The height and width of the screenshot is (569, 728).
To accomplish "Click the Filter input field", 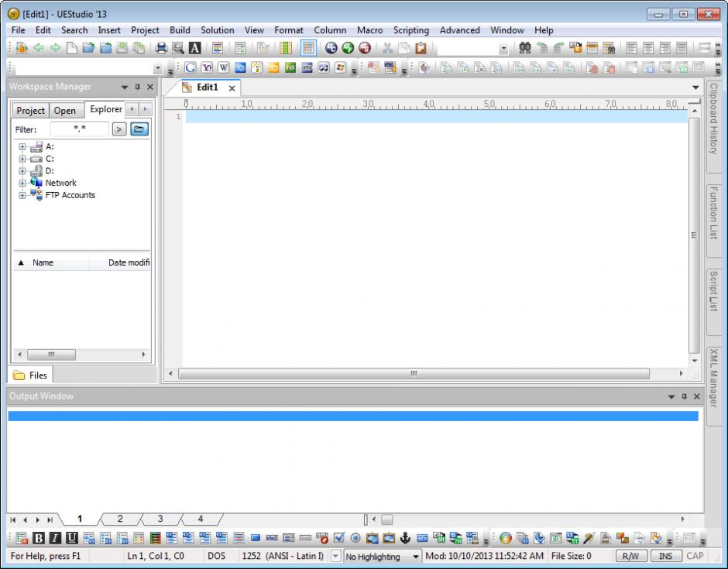I will (x=80, y=129).
